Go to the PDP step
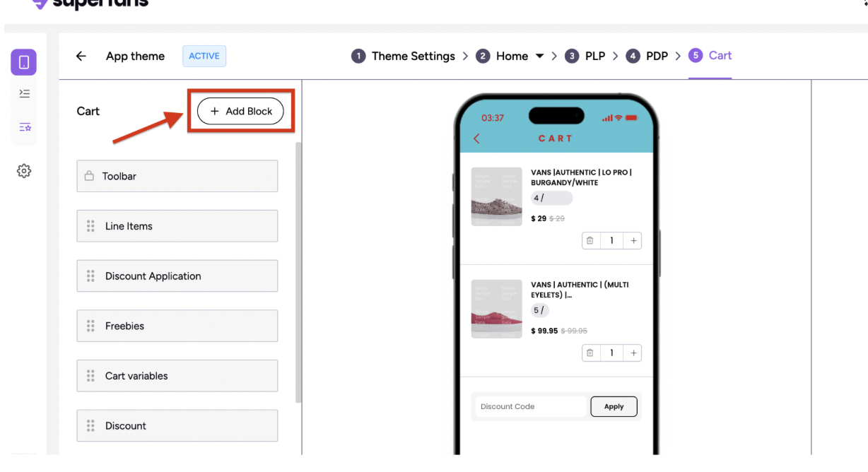 [x=647, y=56]
